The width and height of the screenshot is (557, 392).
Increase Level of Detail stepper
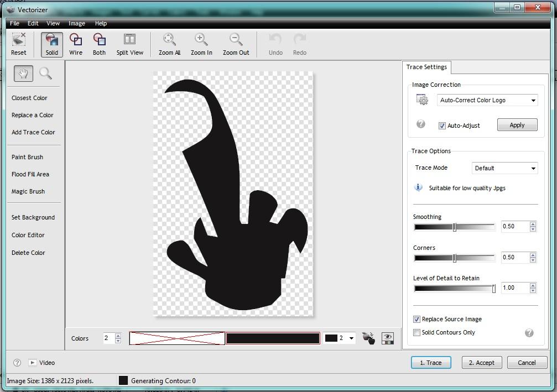click(x=533, y=285)
